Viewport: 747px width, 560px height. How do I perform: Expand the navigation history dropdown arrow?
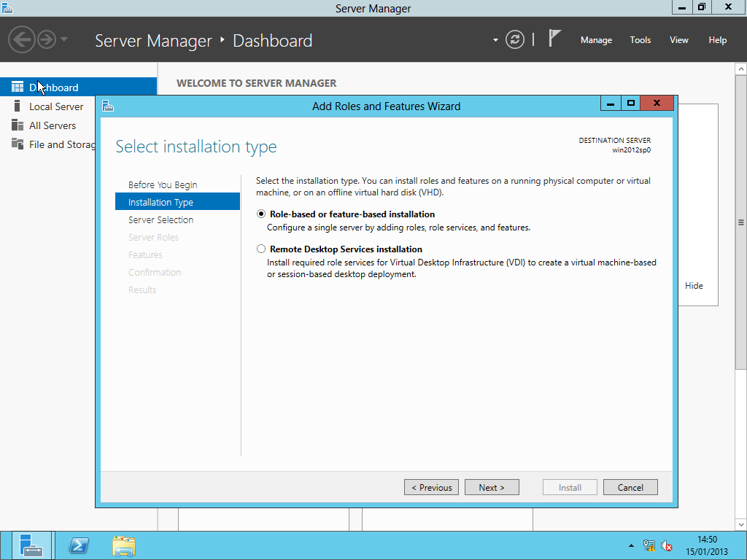tap(64, 39)
